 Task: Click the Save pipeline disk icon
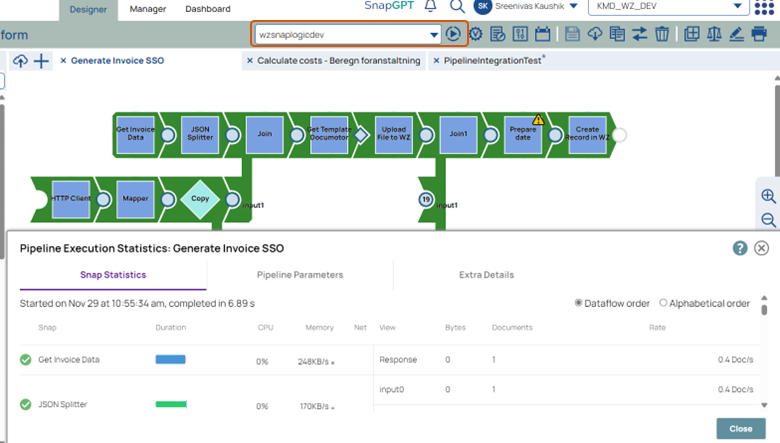(572, 34)
